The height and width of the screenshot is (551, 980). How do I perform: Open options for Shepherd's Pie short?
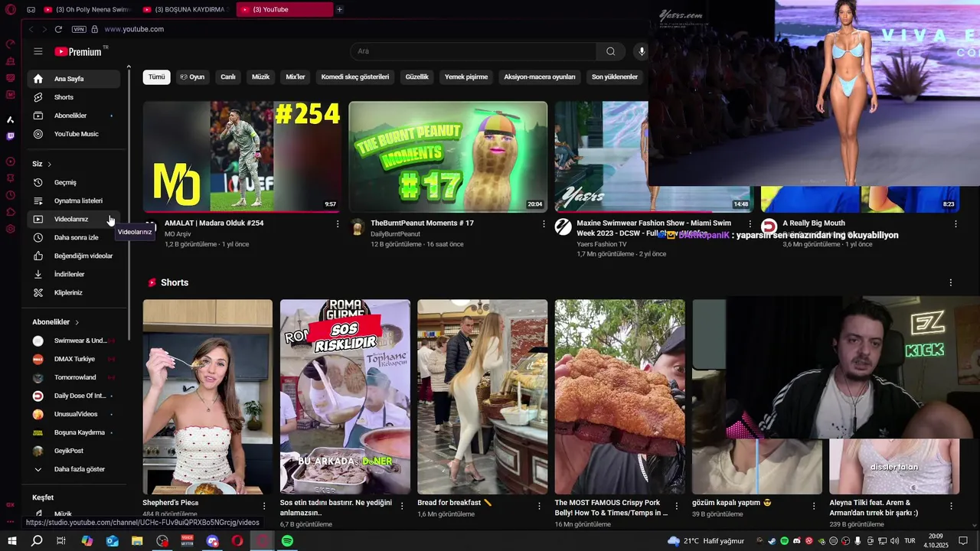[264, 506]
